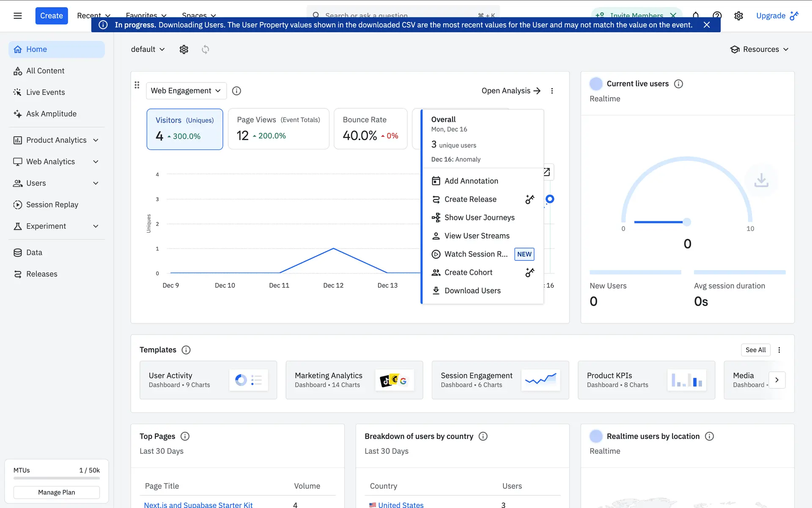The width and height of the screenshot is (812, 508).
Task: Open the hamburger navigation menu
Action: coord(17,16)
